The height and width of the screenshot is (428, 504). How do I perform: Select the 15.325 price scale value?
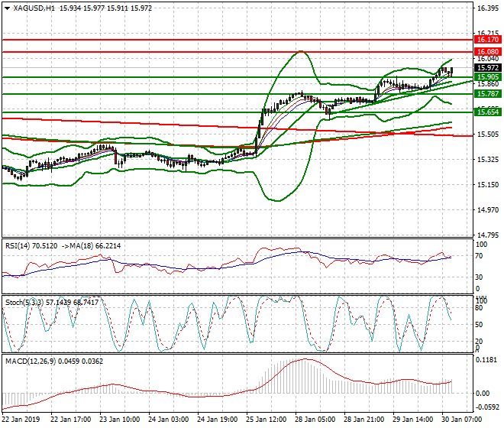(488, 160)
